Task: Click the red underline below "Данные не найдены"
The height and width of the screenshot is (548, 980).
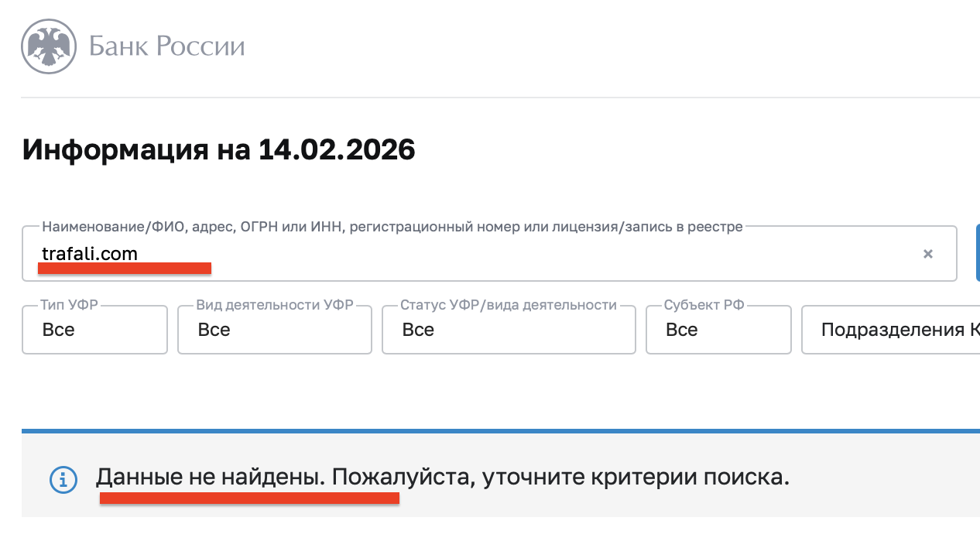Action: (x=249, y=498)
